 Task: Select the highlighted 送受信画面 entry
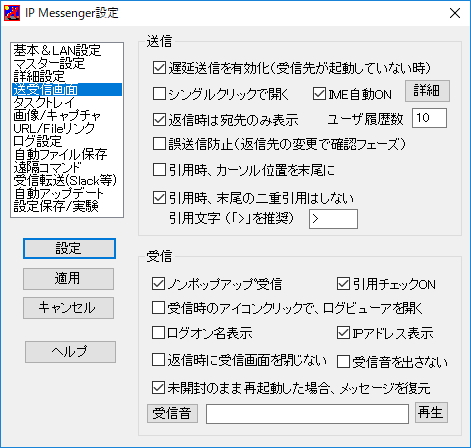coord(67,89)
